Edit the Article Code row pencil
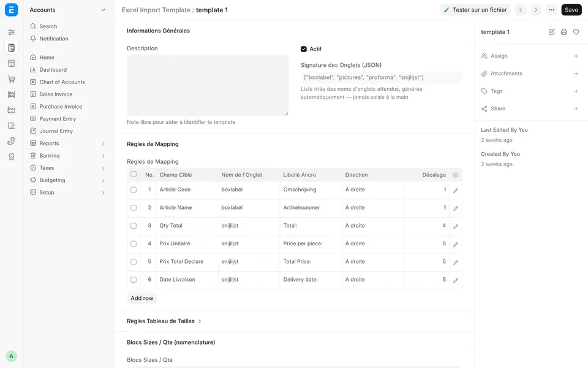 click(x=456, y=190)
